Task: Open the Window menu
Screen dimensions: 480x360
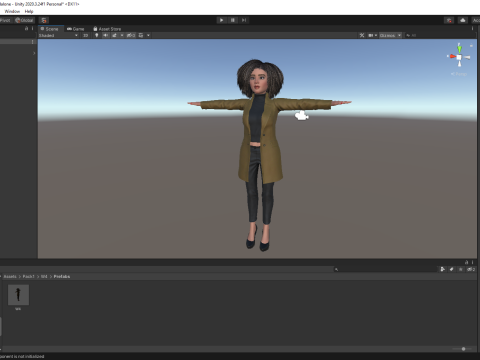Action: click(12, 11)
